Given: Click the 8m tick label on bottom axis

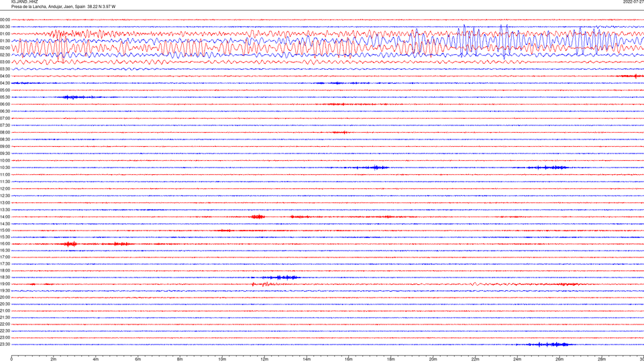Looking at the screenshot, I should pos(180,359).
